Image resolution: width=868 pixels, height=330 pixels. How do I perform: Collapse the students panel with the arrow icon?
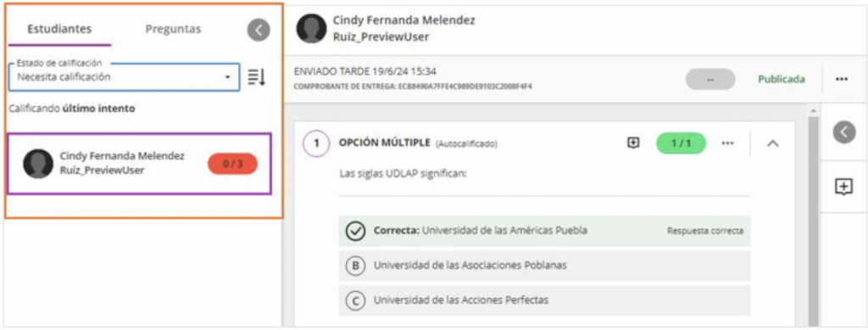coord(259,30)
